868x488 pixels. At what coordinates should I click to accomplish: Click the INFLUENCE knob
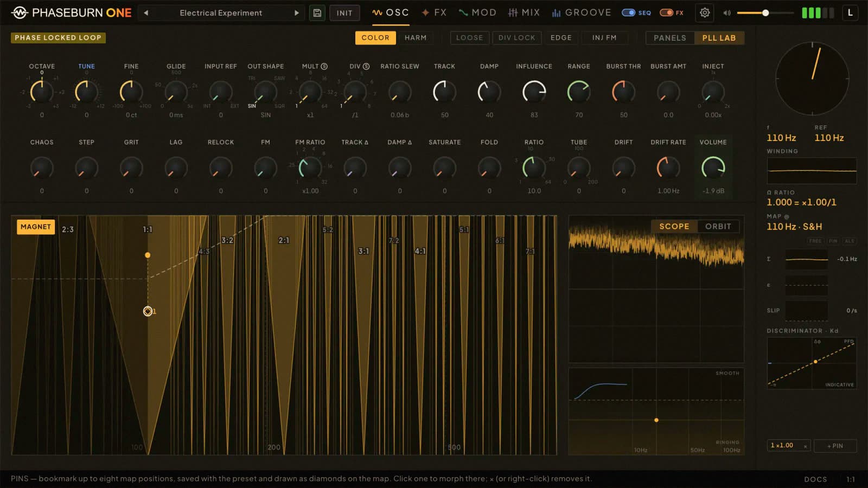(x=534, y=91)
